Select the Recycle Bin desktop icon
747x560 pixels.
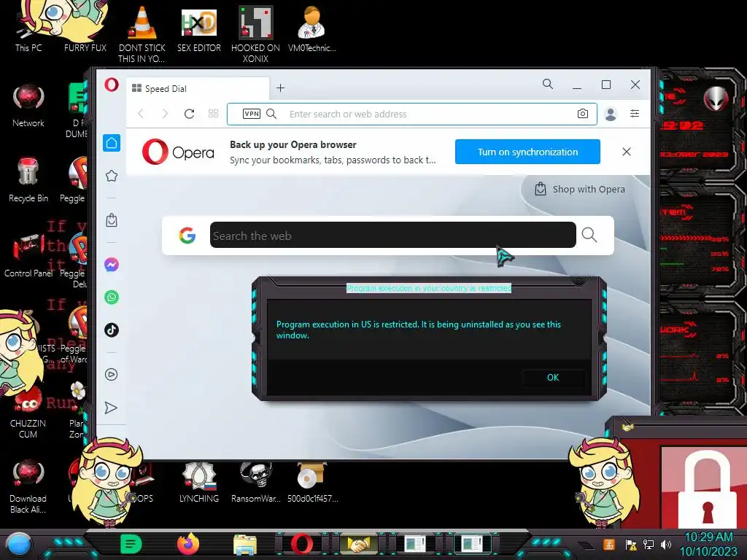click(28, 180)
